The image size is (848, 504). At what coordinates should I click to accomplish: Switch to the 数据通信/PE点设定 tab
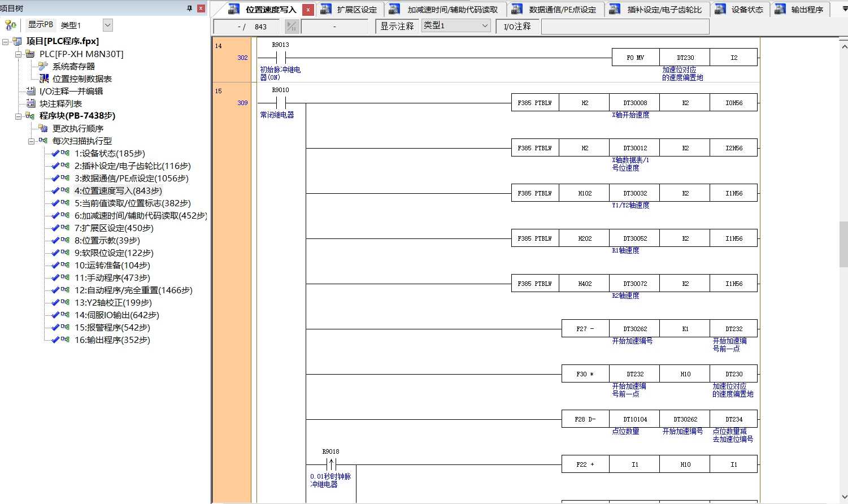click(x=556, y=9)
